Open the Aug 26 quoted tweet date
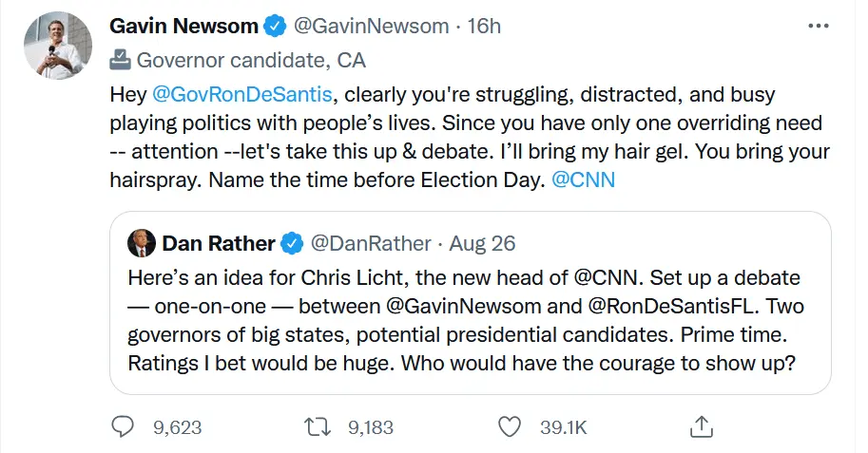This screenshot has height=453, width=868. pos(483,244)
